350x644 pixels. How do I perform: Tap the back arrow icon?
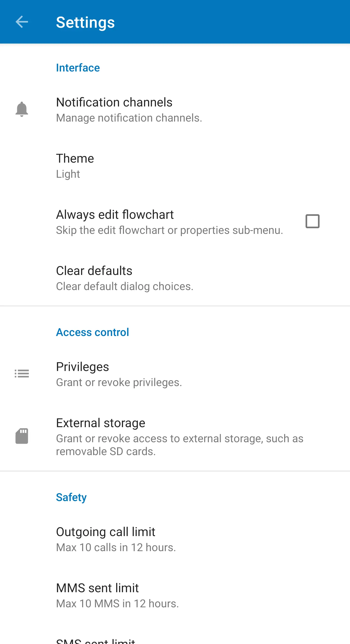pos(22,22)
